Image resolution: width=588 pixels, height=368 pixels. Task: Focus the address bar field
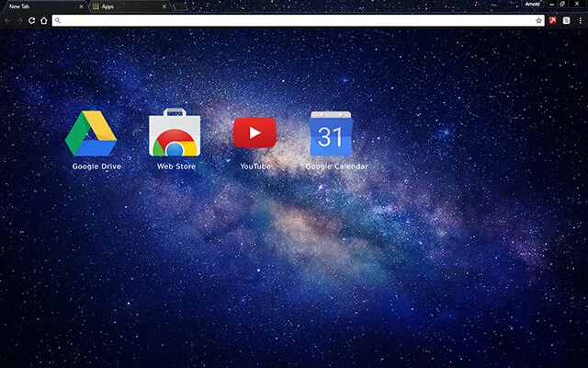[298, 20]
